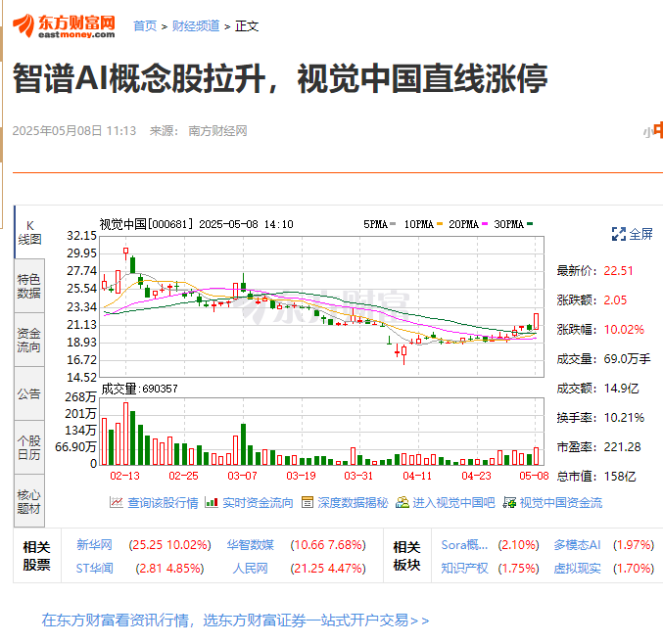Select the K线图 tab
This screenshot has width=663, height=644.
pos(29,232)
